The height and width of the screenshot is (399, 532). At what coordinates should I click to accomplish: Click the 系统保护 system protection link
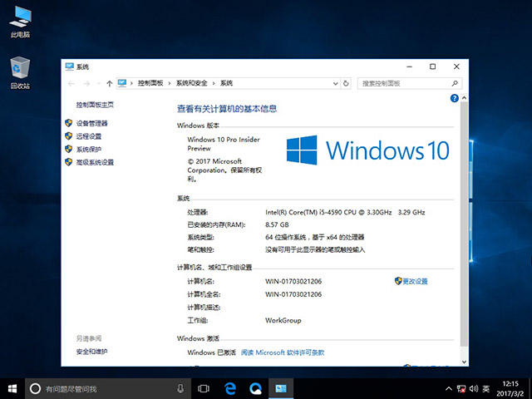[88, 150]
